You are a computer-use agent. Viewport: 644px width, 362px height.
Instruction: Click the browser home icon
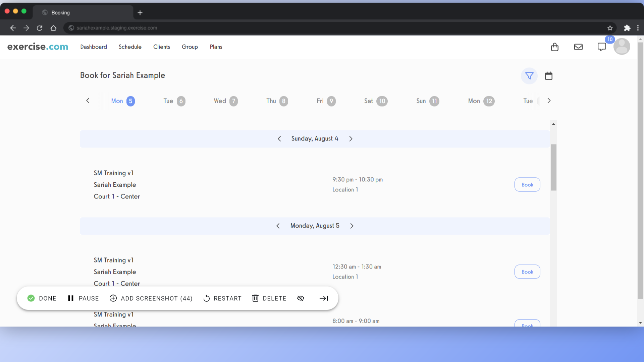click(x=53, y=28)
